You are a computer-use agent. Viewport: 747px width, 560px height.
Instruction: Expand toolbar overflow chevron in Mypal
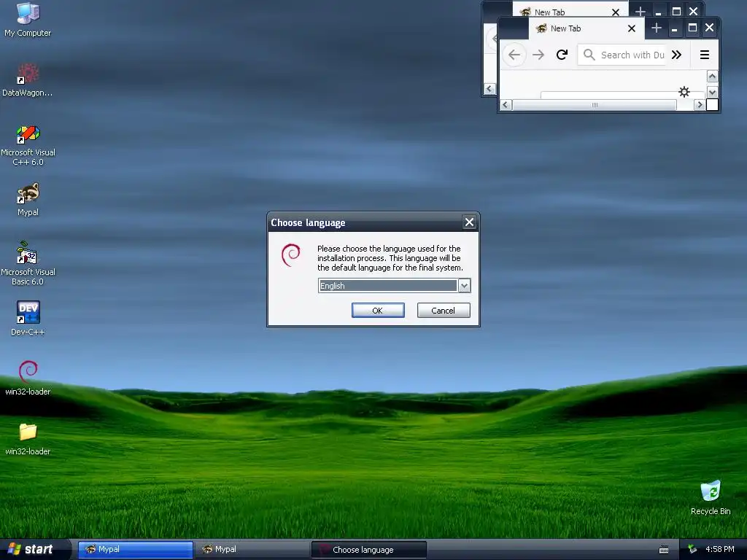[x=676, y=55]
